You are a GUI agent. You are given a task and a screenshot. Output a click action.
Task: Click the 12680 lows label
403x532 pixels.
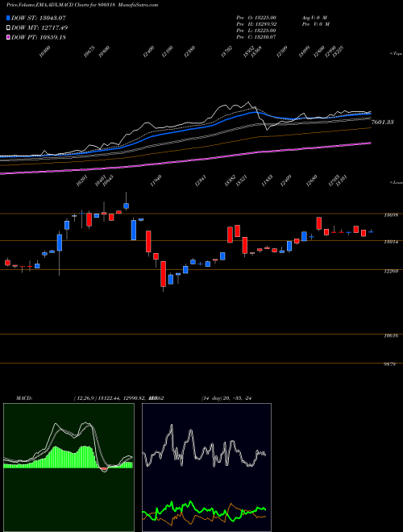click(x=311, y=181)
